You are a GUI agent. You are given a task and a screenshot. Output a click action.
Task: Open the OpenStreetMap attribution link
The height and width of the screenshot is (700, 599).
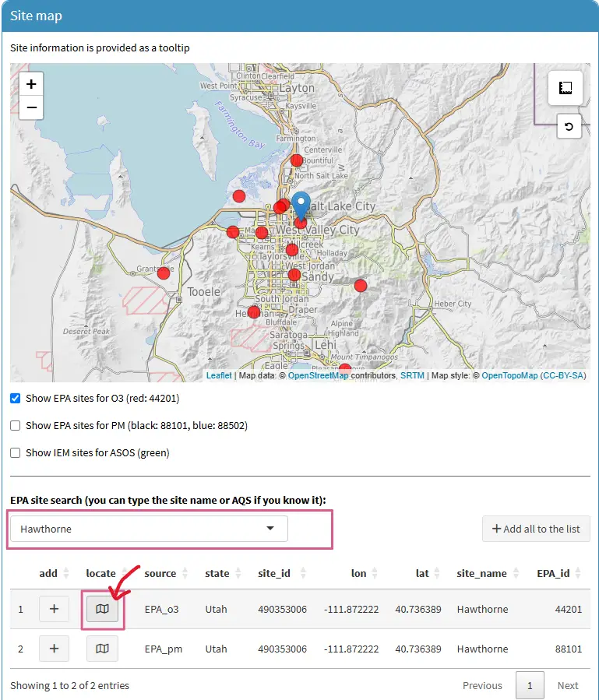pyautogui.click(x=319, y=375)
